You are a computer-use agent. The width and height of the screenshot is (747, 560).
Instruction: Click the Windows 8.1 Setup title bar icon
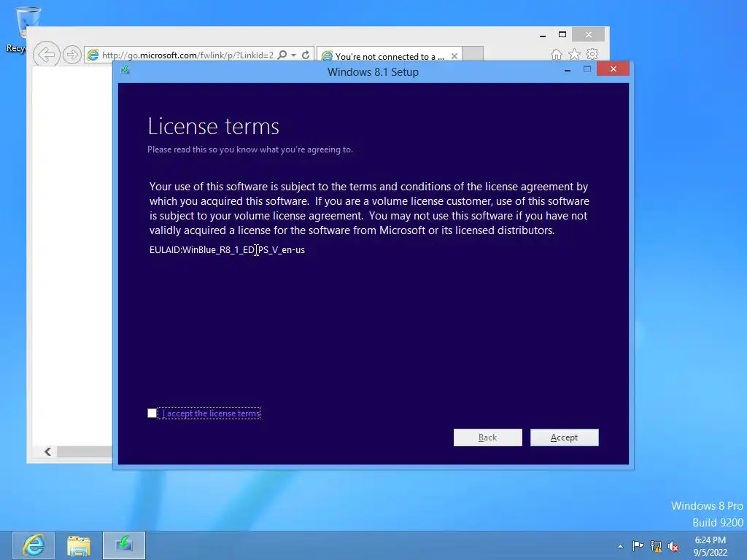(125, 71)
